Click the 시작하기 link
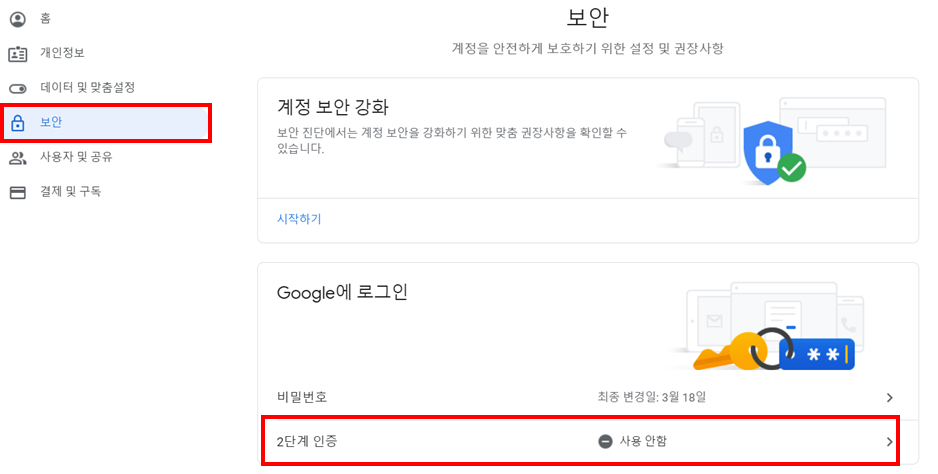The width and height of the screenshot is (938, 474). pyautogui.click(x=299, y=219)
